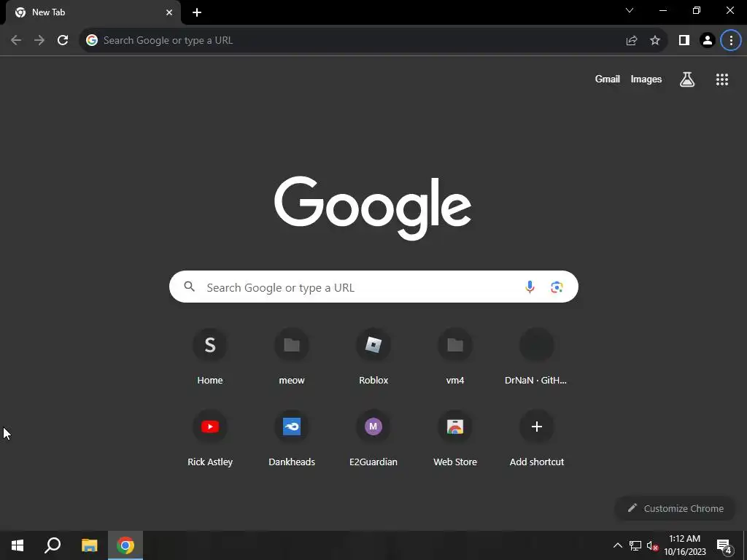Open the profile avatar menu
This screenshot has height=560, width=747.
pos(708,41)
